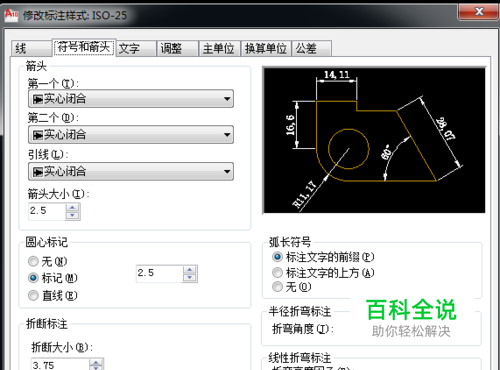
Task: Select 标注文字的上方(A) radio button
Action: tap(323, 273)
